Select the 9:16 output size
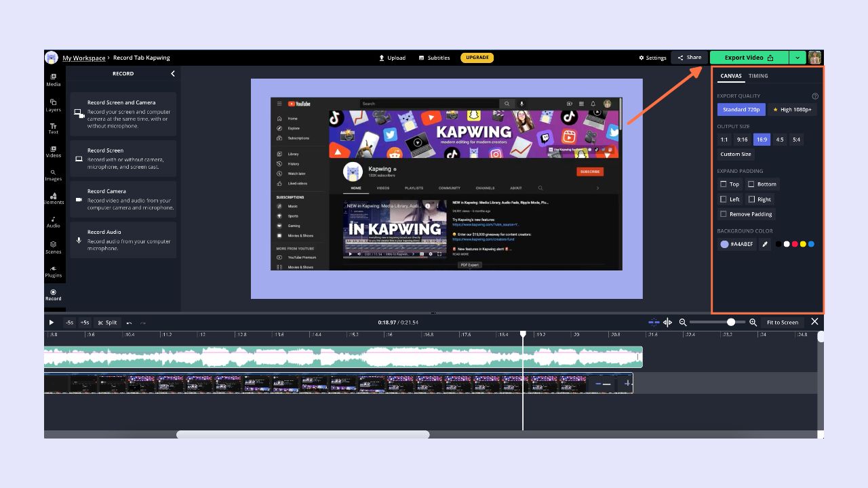 point(743,140)
